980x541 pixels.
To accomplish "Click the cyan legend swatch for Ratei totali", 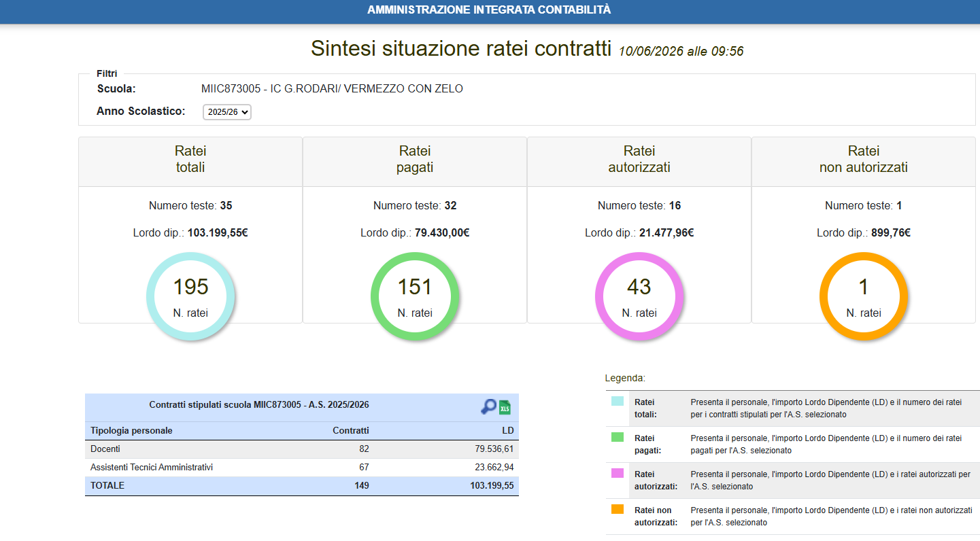I will coord(618,401).
